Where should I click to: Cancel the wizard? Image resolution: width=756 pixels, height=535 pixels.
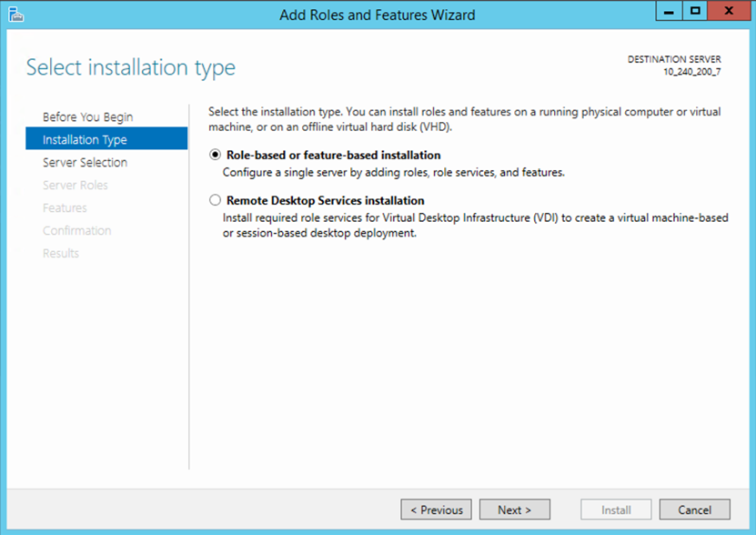(x=694, y=510)
